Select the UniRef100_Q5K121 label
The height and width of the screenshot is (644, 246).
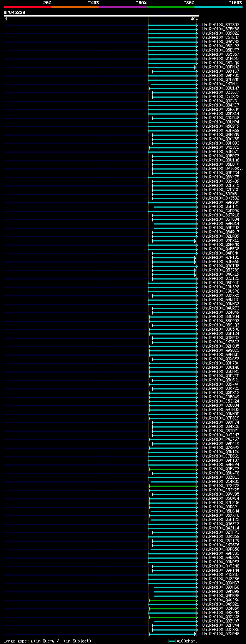[221, 206]
